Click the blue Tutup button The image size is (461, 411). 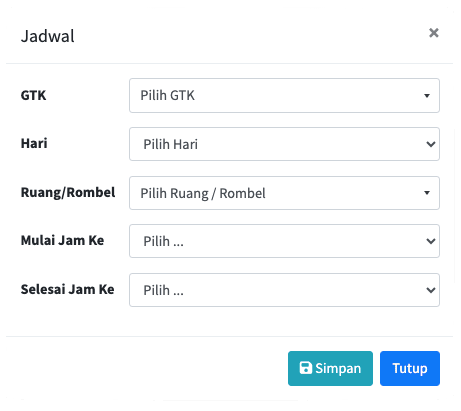tap(410, 368)
